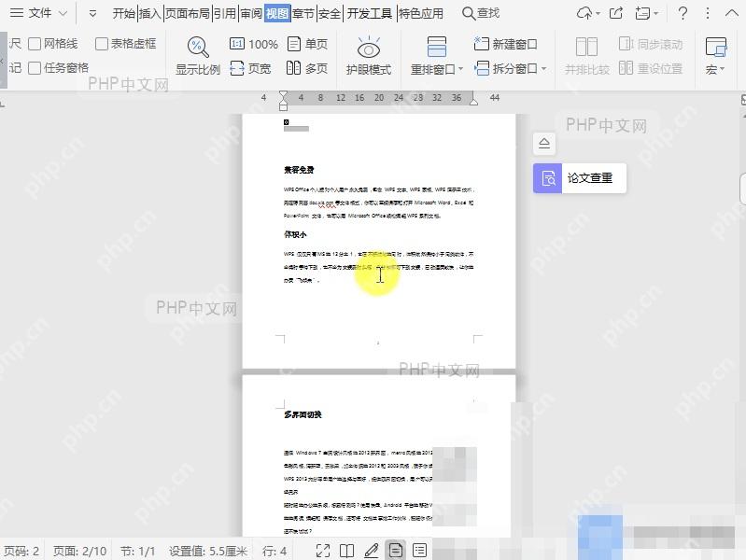Screen dimensions: 746x560
Task: Toggle 护眼模式 eye protection mode
Action: pos(369,55)
